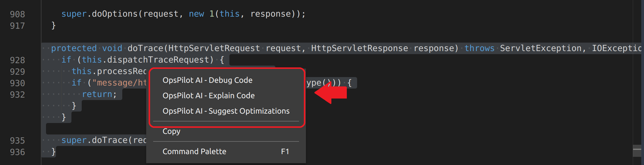Run OpsPilot AI - Suggest Optimizations

226,111
